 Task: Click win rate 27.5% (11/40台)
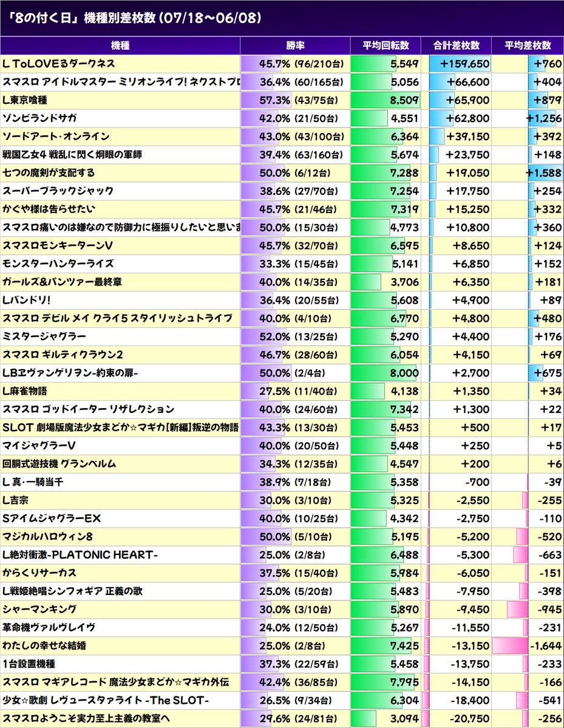coord(299,391)
